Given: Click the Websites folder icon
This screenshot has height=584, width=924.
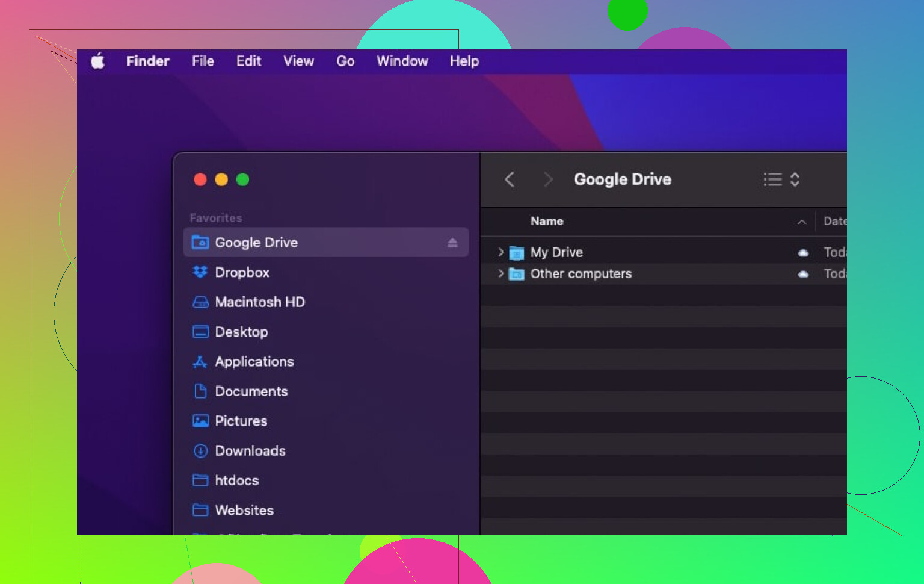Looking at the screenshot, I should tap(200, 510).
